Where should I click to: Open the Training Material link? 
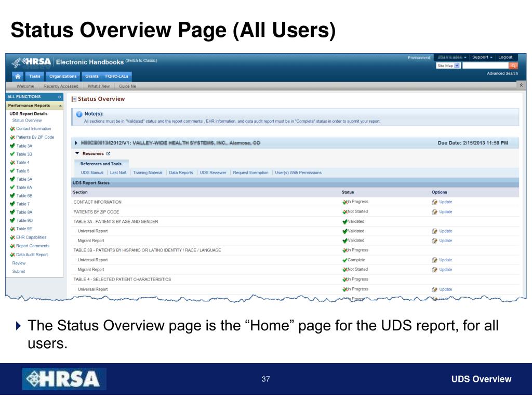pyautogui.click(x=148, y=172)
